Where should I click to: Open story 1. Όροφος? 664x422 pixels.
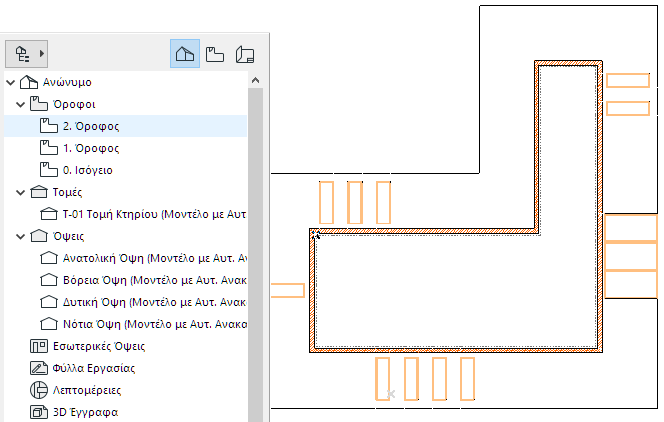(x=91, y=148)
